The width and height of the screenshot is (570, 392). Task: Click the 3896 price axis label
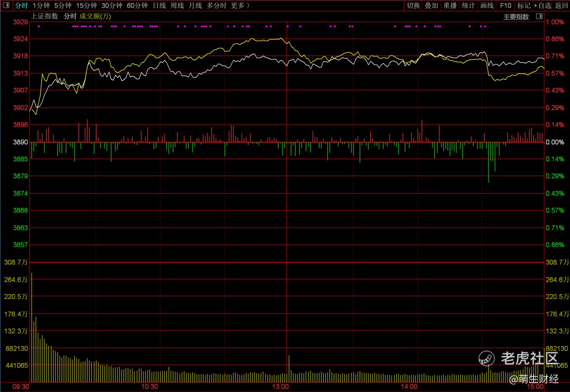coord(20,124)
